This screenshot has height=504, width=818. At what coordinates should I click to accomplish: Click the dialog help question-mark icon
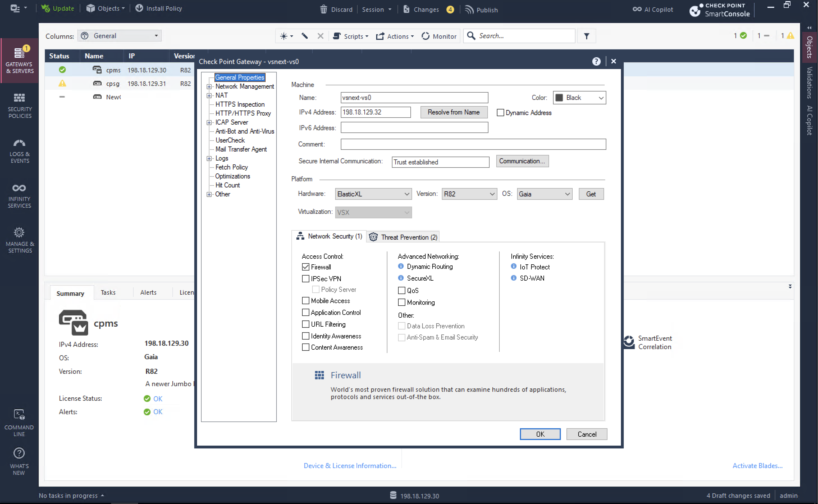(x=596, y=61)
